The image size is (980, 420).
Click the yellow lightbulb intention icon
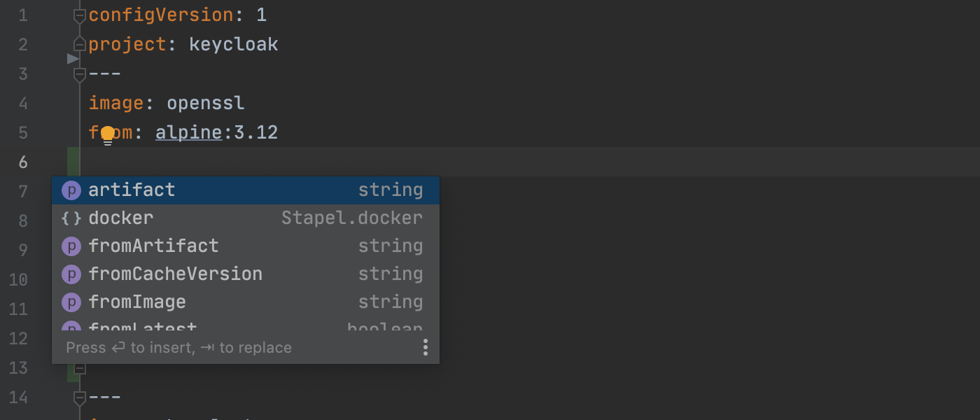pyautogui.click(x=107, y=134)
